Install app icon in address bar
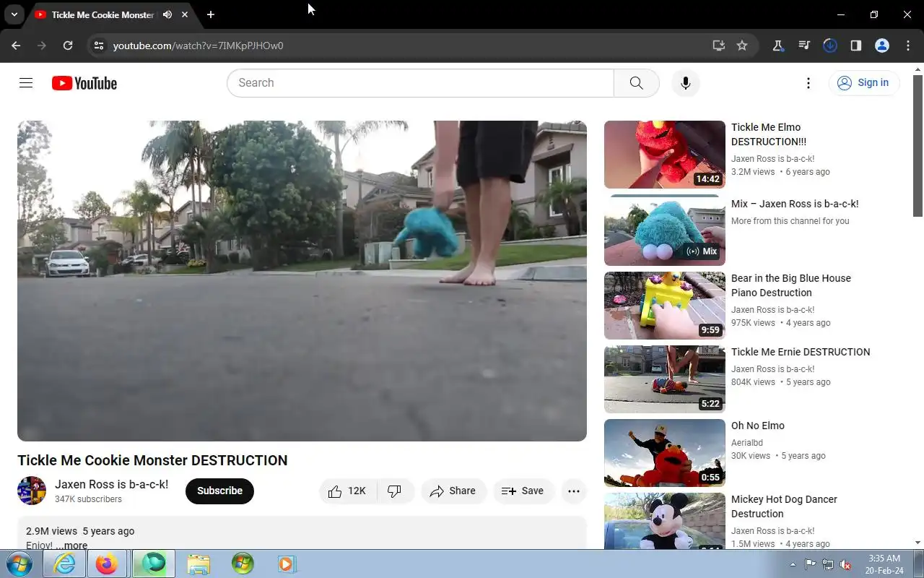924x578 pixels. 718,46
